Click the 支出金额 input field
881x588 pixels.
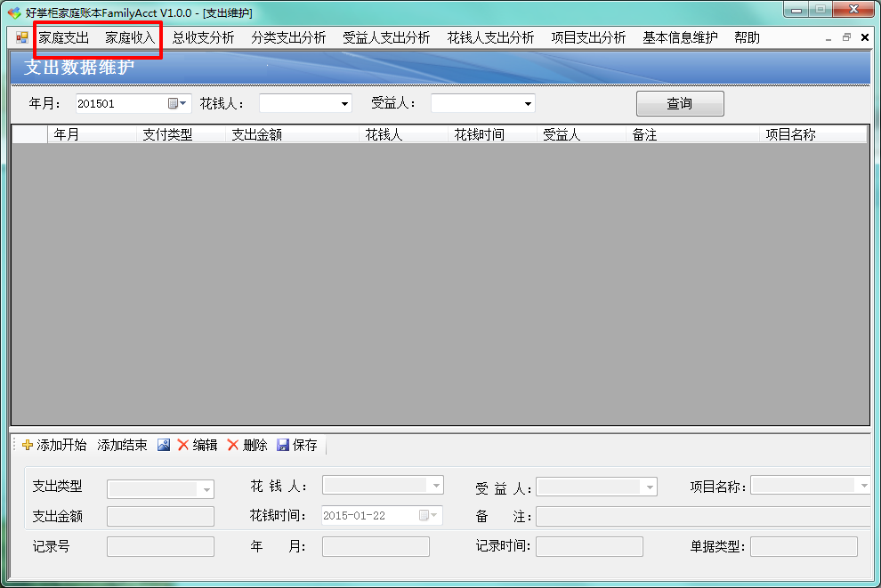coord(160,516)
